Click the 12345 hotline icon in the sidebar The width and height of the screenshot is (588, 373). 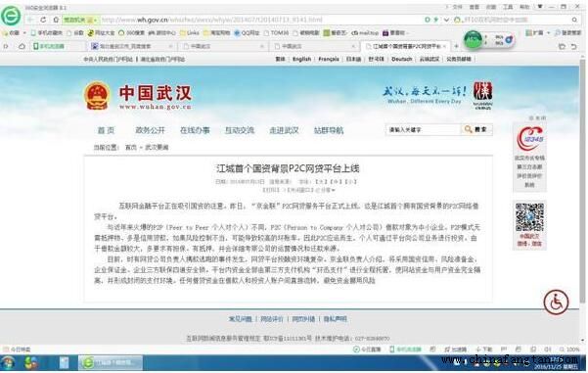click(x=529, y=139)
